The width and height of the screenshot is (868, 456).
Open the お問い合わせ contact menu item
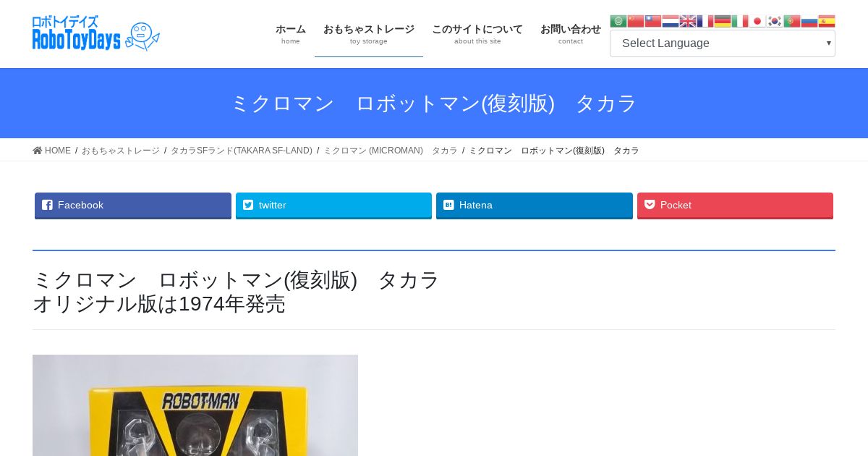(x=571, y=34)
